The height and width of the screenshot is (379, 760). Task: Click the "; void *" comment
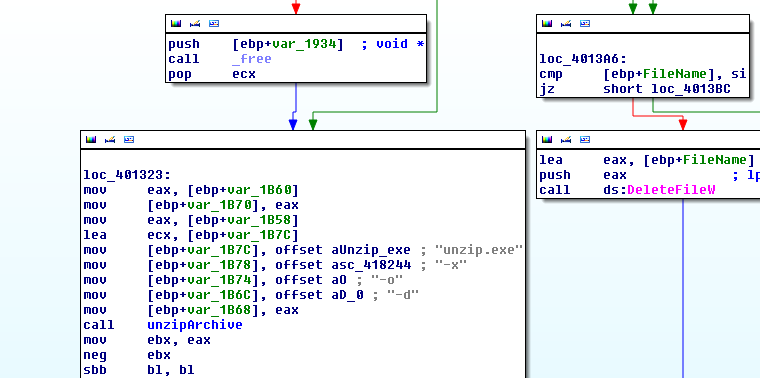[393, 44]
